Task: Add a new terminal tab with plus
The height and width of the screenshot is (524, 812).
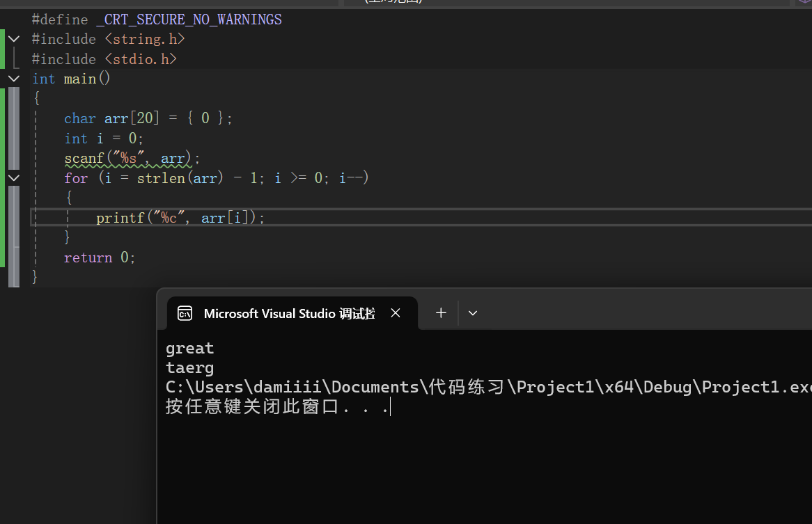Action: coord(441,313)
